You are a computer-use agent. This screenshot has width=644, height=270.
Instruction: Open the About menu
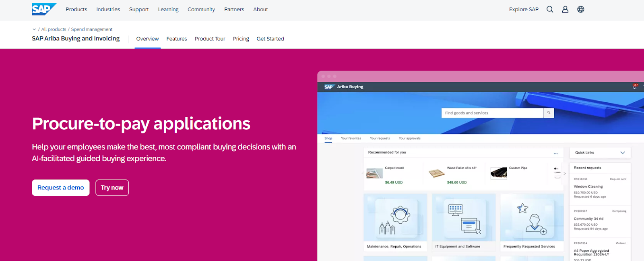pos(260,9)
